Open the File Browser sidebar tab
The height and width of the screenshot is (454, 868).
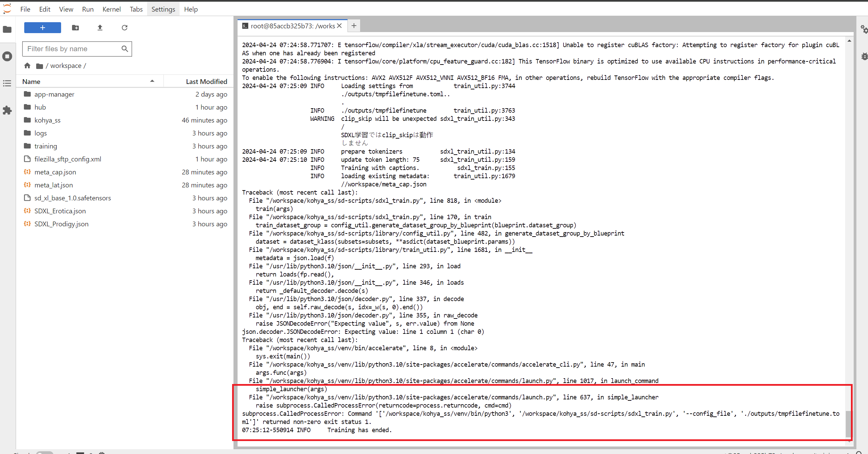(x=7, y=29)
